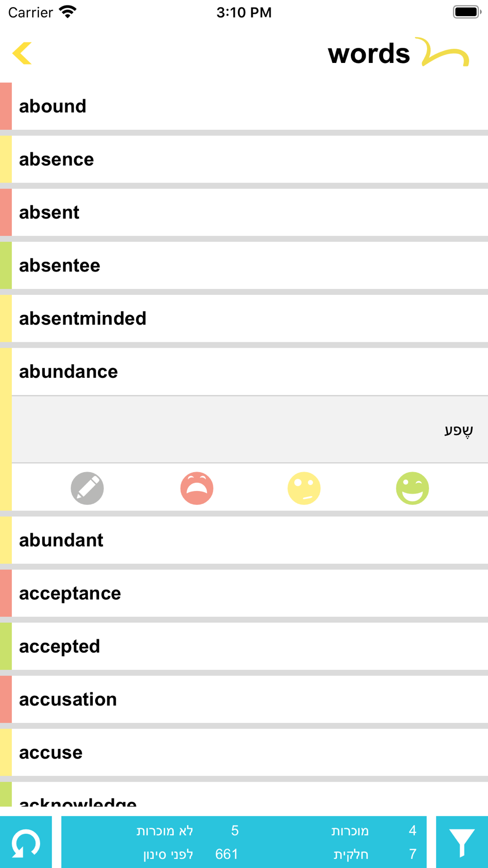Tap the yellow back arrow
The width and height of the screenshot is (488, 868).
coord(22,53)
